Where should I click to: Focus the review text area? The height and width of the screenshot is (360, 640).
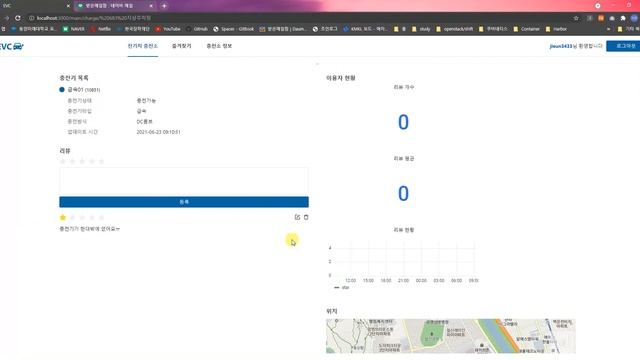(x=184, y=181)
